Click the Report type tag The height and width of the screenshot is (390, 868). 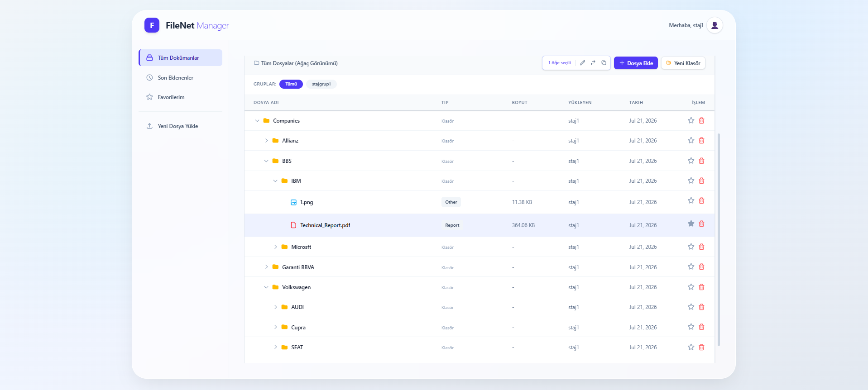(x=452, y=225)
